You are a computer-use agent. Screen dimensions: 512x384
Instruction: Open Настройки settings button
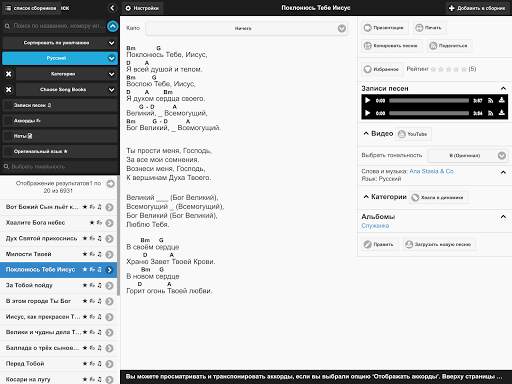(x=142, y=8)
